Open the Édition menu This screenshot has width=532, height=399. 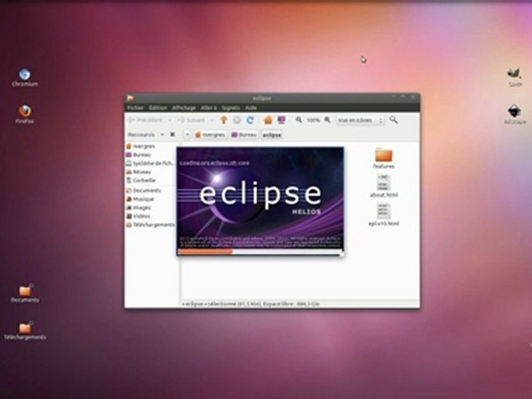158,108
